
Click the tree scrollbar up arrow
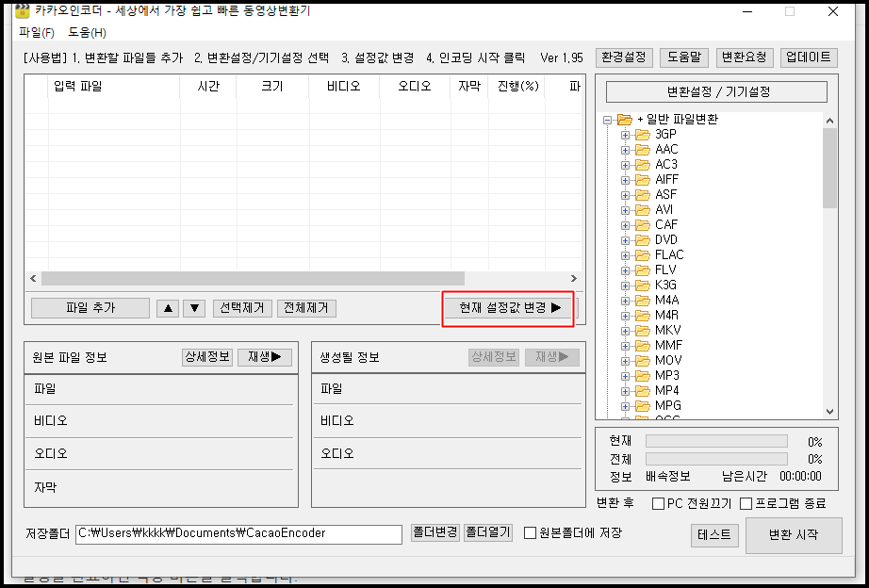coord(829,121)
